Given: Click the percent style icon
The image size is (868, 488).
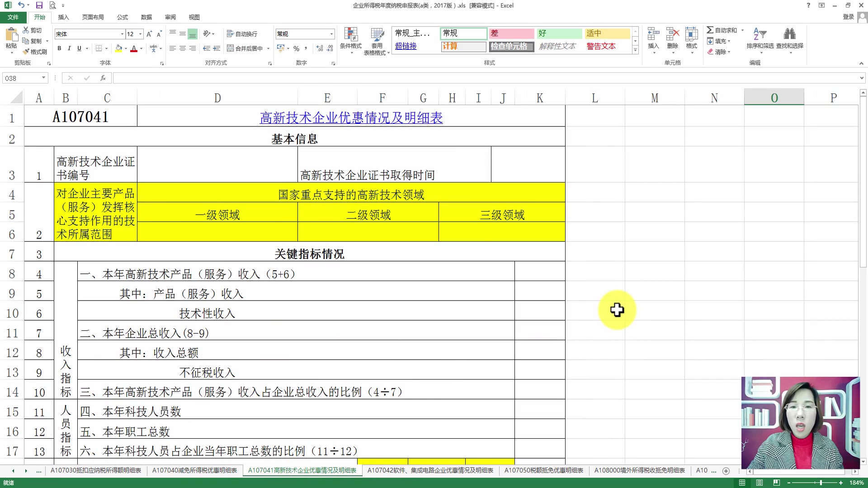Looking at the screenshot, I should [x=296, y=48].
